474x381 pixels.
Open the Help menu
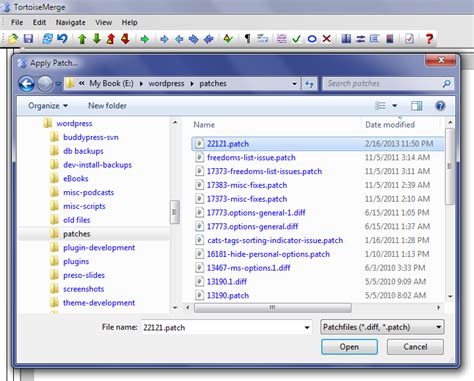[129, 22]
